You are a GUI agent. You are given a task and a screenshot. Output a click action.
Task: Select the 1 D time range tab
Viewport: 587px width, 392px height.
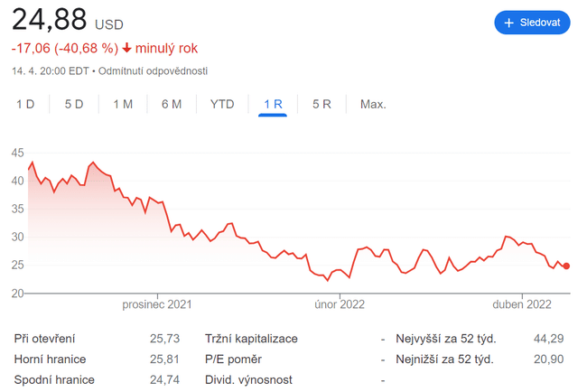coord(25,104)
